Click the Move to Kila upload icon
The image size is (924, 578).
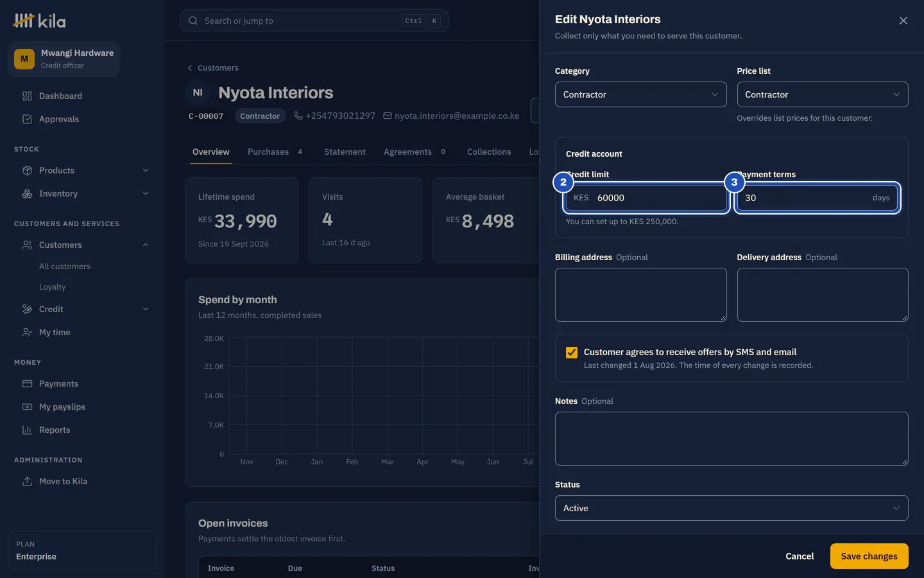click(27, 481)
